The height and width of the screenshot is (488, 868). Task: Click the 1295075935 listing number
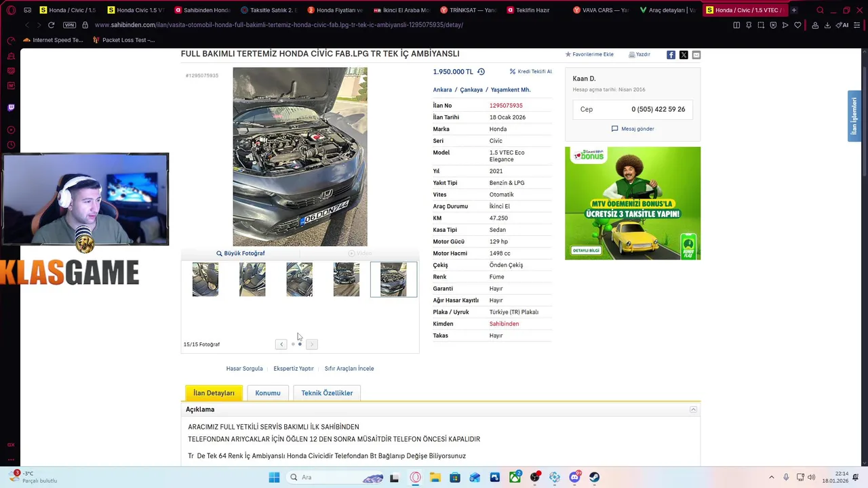coord(506,106)
